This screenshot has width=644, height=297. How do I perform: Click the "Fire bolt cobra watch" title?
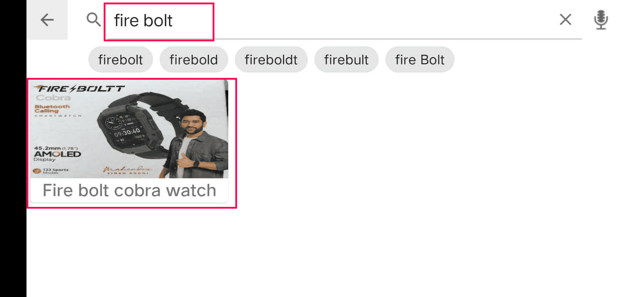tap(129, 190)
